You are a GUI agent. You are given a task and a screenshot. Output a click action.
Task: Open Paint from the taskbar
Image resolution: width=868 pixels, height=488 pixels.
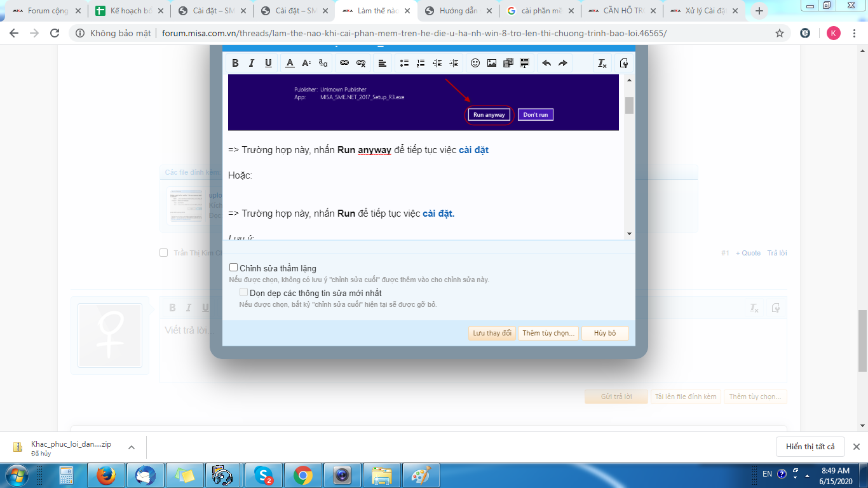coord(421,475)
